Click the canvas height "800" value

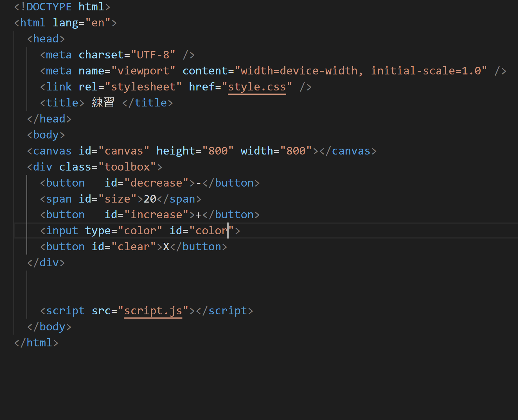coord(218,151)
